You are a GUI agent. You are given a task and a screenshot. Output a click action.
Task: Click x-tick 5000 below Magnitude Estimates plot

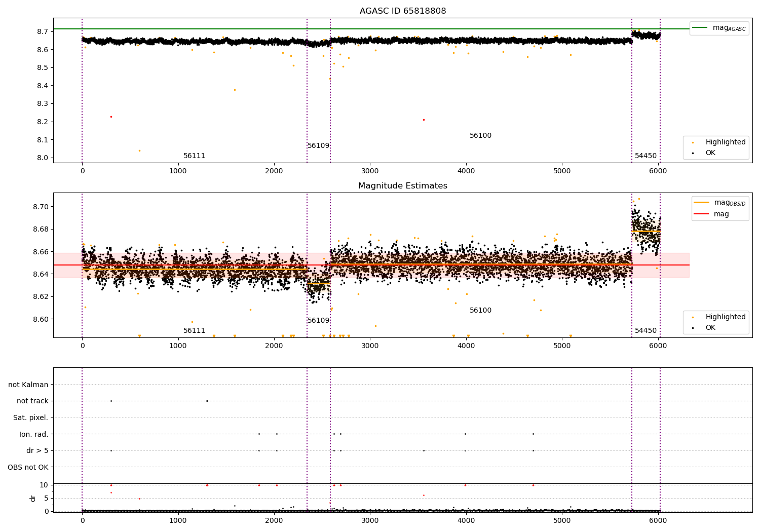pos(562,346)
